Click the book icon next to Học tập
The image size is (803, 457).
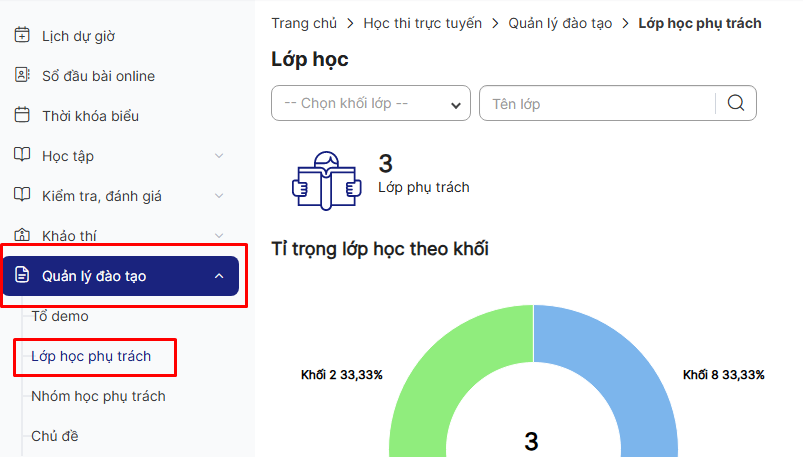click(x=22, y=156)
